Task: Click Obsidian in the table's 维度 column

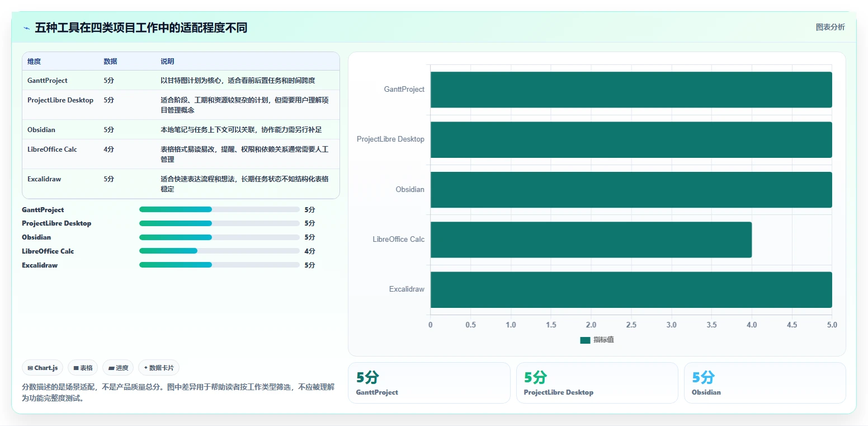Action: coord(41,130)
